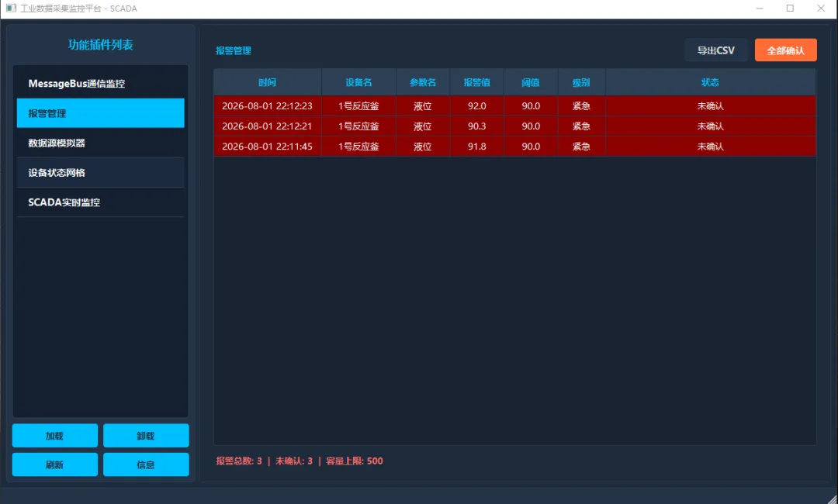Click 液位 in the 22:11:45 row
The image size is (838, 504).
click(x=423, y=147)
